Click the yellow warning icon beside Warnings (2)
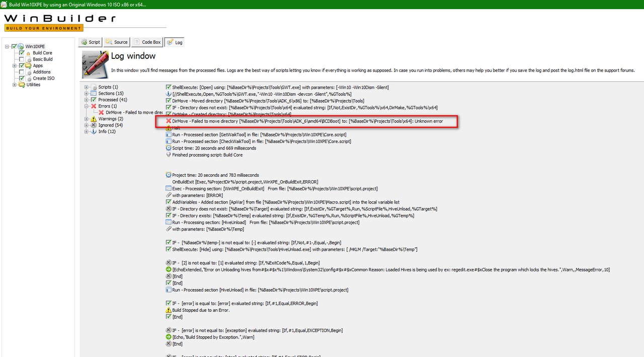644x357 pixels. point(94,119)
